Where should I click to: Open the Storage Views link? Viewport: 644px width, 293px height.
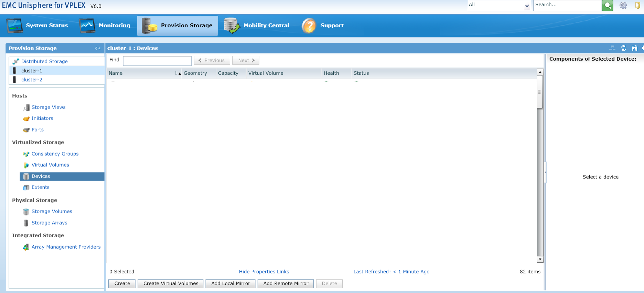point(49,107)
